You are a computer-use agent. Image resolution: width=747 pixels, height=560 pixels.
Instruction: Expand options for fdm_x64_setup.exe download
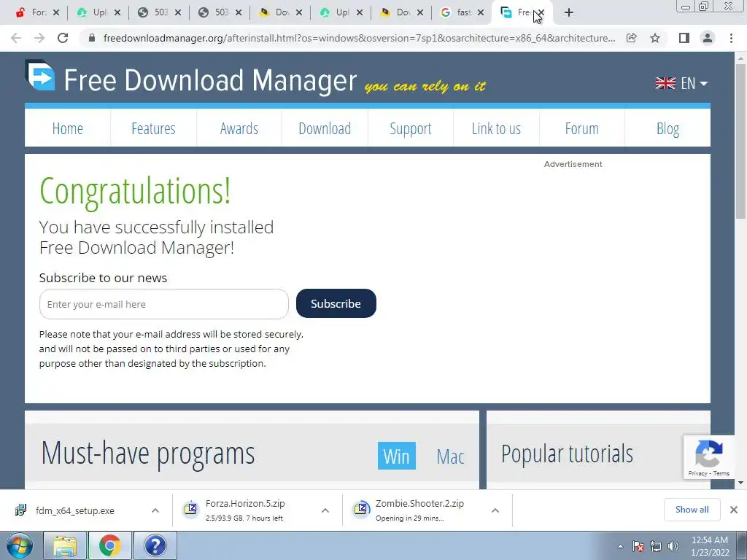click(x=155, y=510)
